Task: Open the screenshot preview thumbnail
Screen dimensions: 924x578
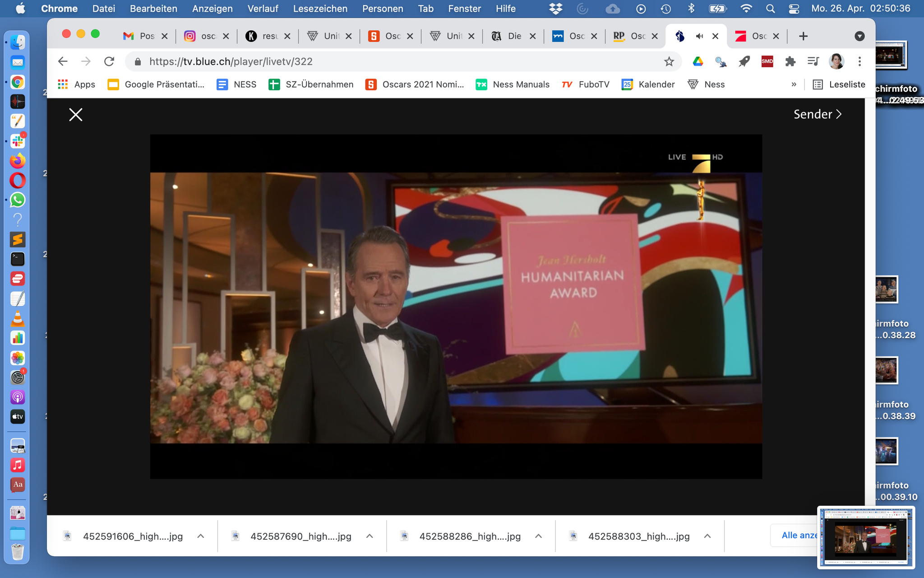Action: [866, 537]
